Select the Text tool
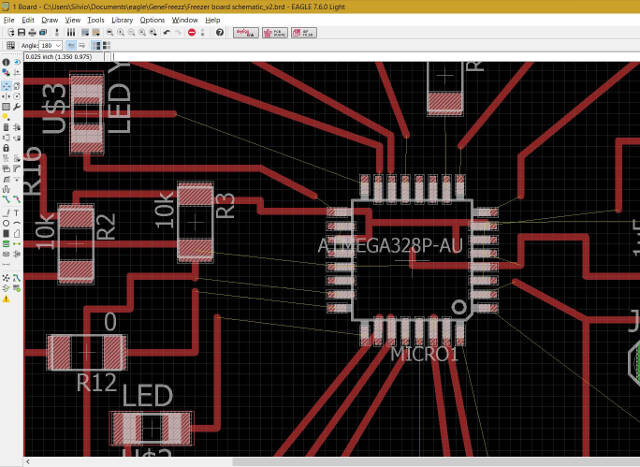 [x=17, y=213]
